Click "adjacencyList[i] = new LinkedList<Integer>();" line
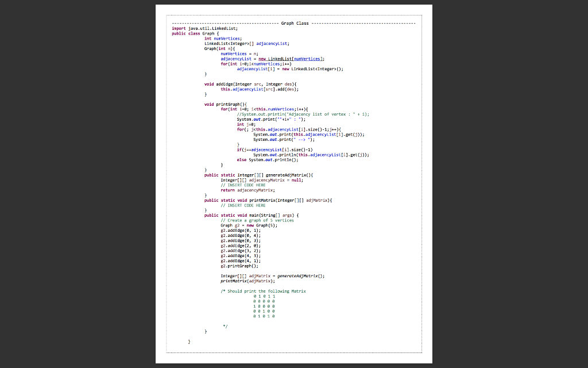Screen dimensions: 588x368 coord(290,69)
